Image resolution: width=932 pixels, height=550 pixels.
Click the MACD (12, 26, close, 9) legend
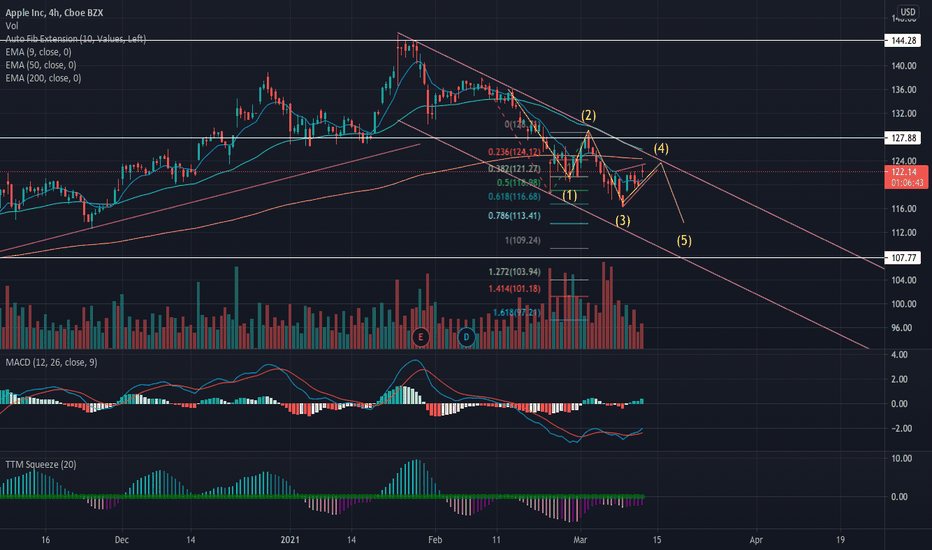[51, 362]
